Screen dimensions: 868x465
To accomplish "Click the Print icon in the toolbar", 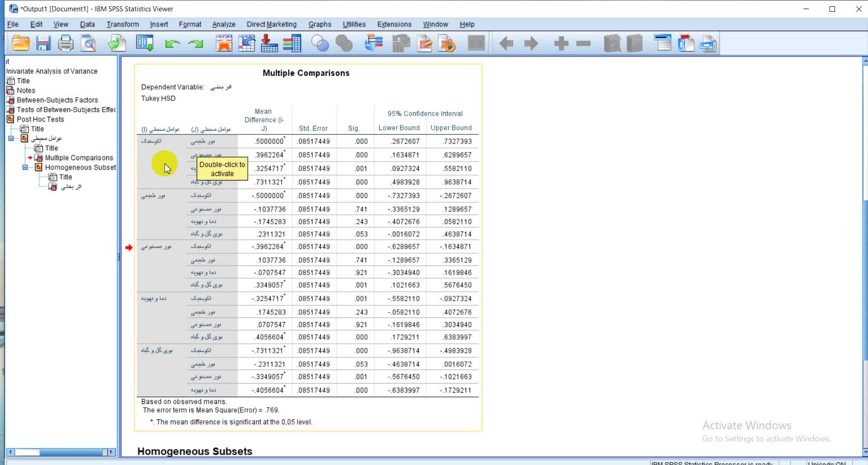I will tap(66, 44).
